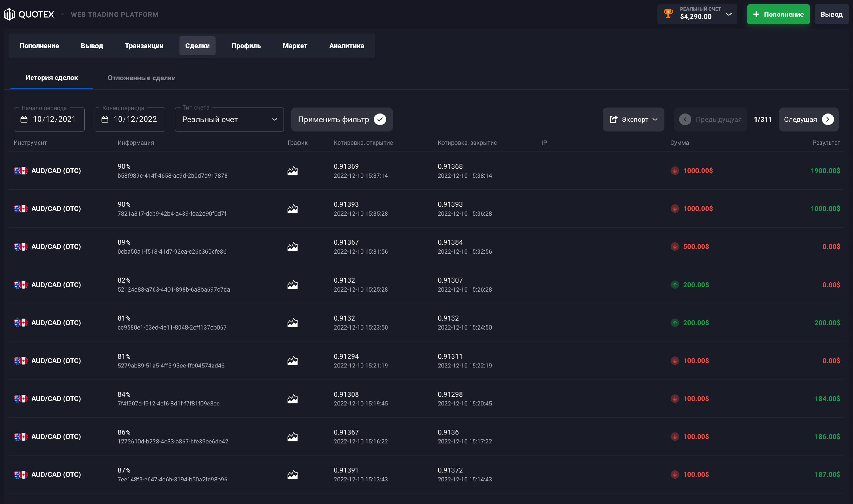Open calendar icon for Начало периода

pos(24,119)
